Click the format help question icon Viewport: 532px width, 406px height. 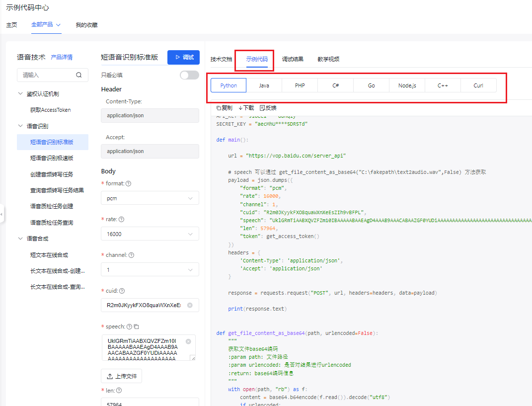tap(128, 184)
